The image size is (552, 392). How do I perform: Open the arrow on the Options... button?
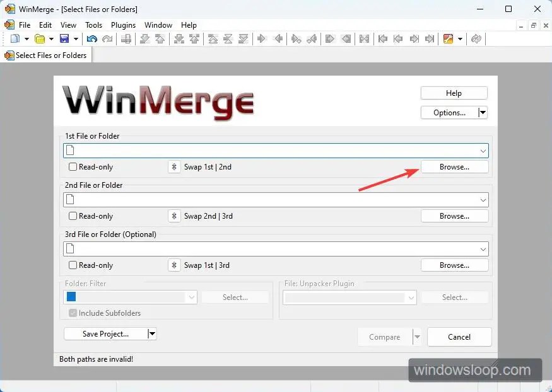483,113
